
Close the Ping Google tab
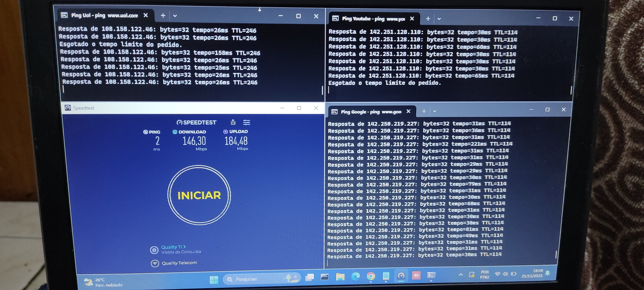coord(408,111)
